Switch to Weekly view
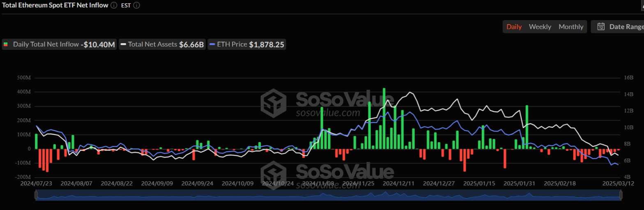This screenshot has height=210, width=644. pyautogui.click(x=540, y=27)
